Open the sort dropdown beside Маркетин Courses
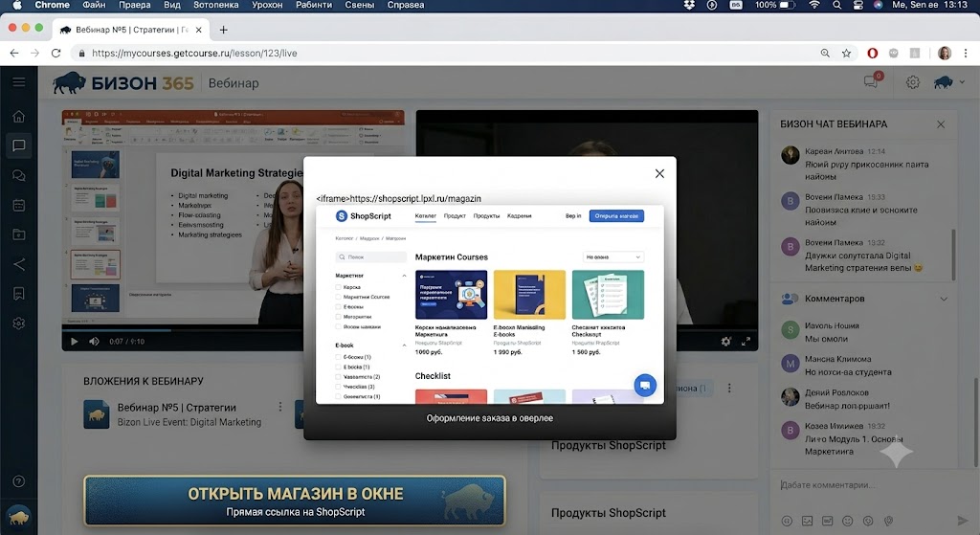This screenshot has width=980, height=535. pyautogui.click(x=613, y=256)
